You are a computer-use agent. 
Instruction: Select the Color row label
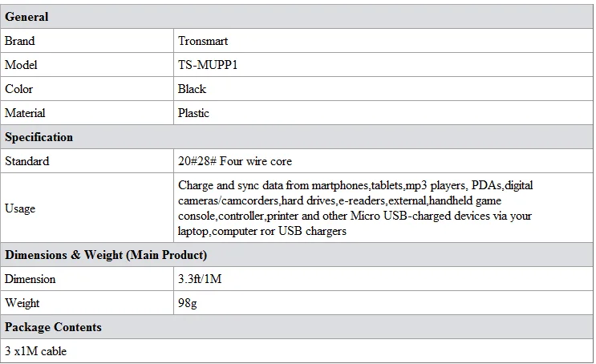coord(19,89)
